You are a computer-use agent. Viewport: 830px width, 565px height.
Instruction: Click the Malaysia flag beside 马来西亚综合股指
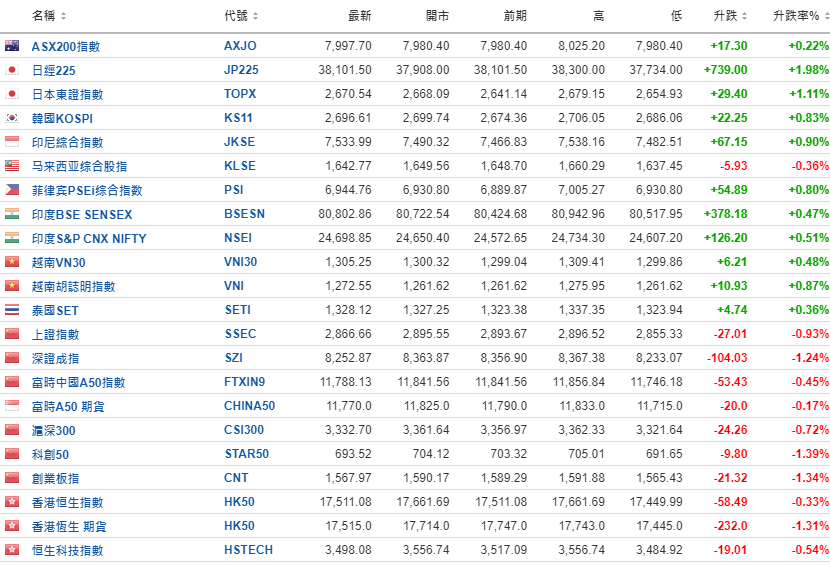(x=12, y=166)
